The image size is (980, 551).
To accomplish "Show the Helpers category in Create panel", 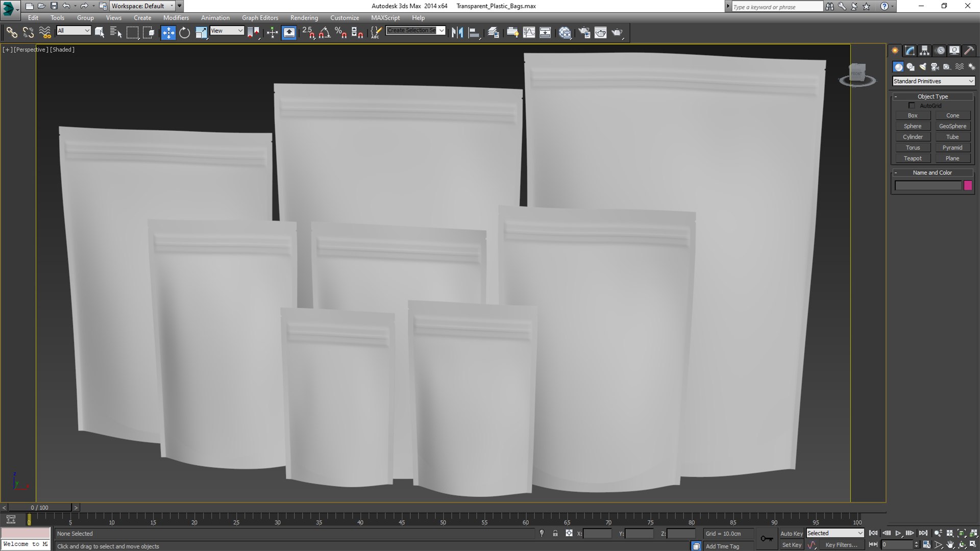I will pyautogui.click(x=947, y=67).
